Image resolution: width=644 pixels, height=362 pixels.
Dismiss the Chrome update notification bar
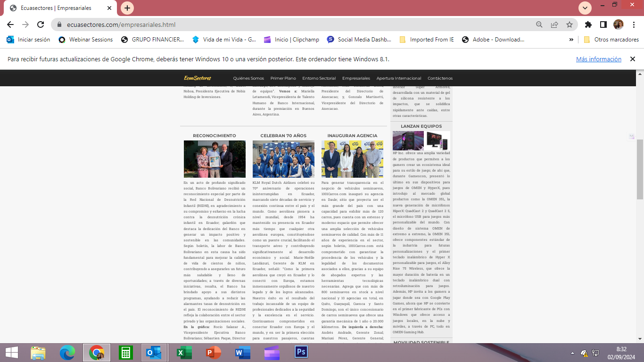(x=633, y=59)
